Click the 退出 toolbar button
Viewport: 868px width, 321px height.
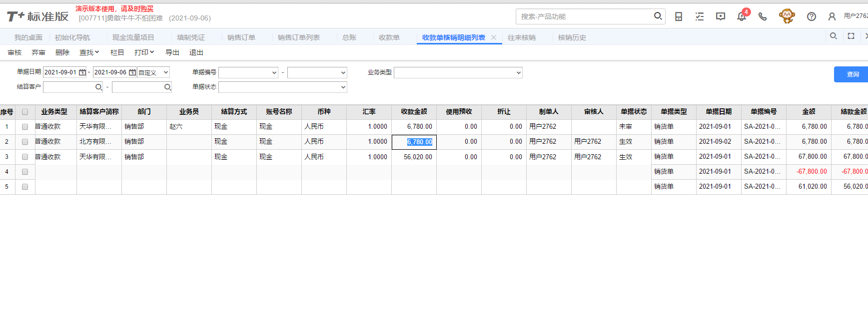196,52
